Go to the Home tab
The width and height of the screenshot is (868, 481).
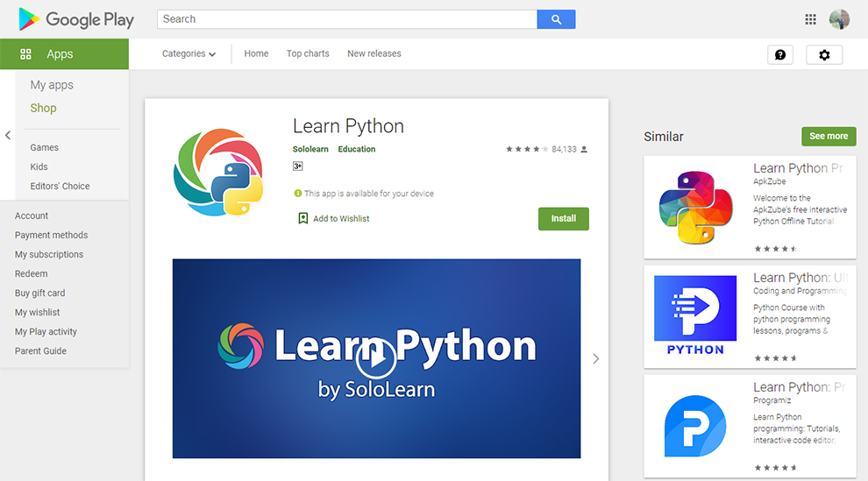pos(256,53)
